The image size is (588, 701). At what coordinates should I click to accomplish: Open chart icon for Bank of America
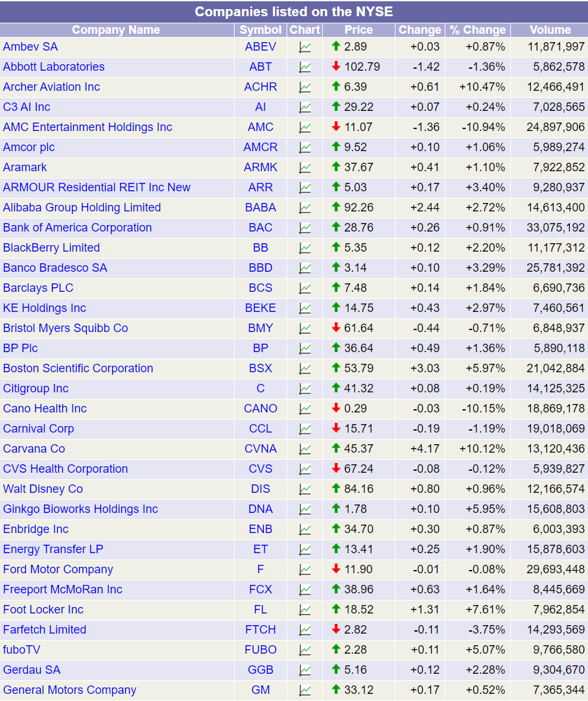point(305,228)
